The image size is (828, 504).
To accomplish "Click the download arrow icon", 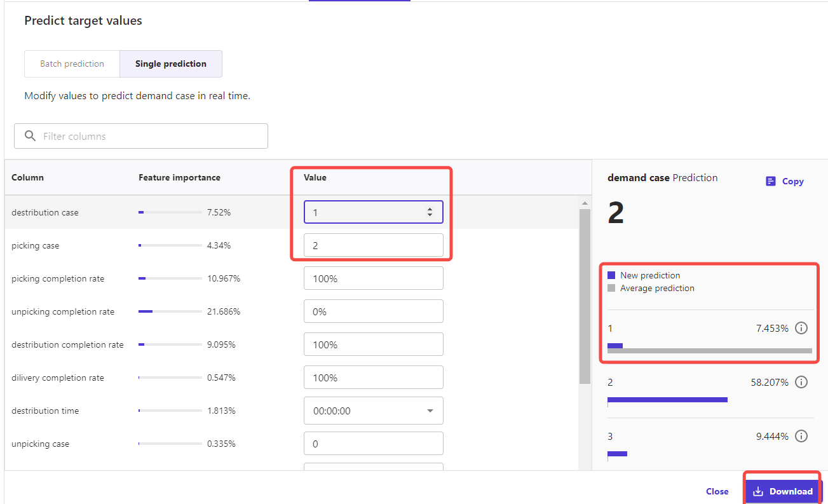I will click(x=757, y=491).
